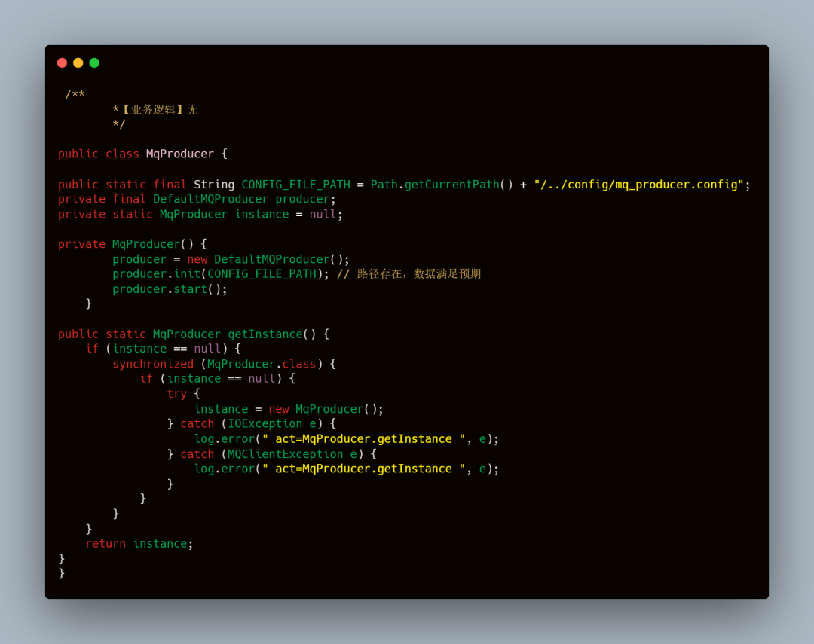The height and width of the screenshot is (644, 814).
Task: Click the "/../config/mq_producer.config" string literal
Action: tap(638, 185)
